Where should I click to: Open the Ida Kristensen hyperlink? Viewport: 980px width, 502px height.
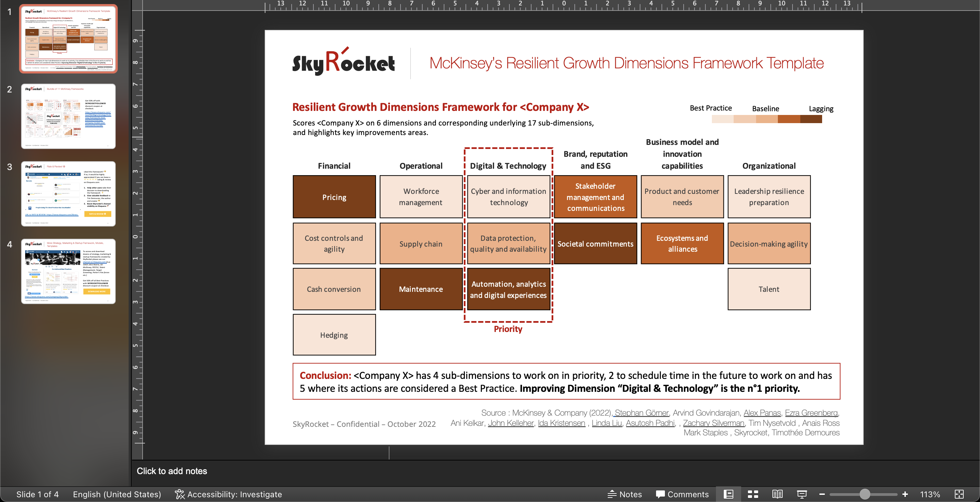[x=561, y=423]
